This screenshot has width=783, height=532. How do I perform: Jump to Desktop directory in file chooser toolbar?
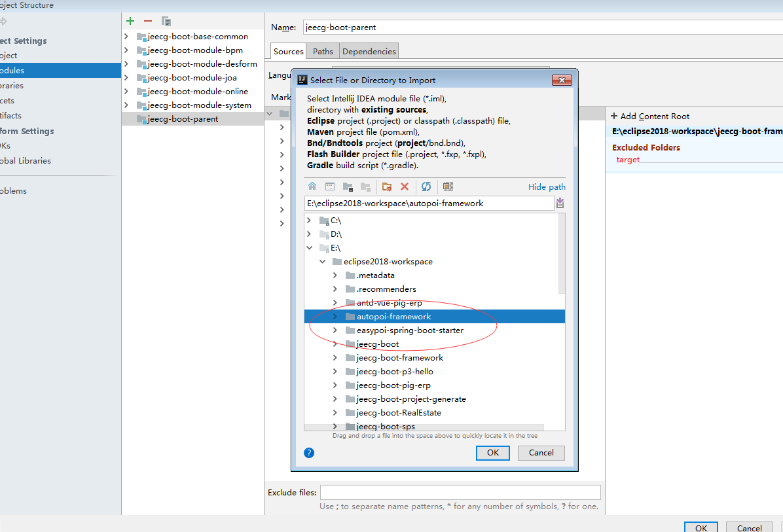(330, 186)
